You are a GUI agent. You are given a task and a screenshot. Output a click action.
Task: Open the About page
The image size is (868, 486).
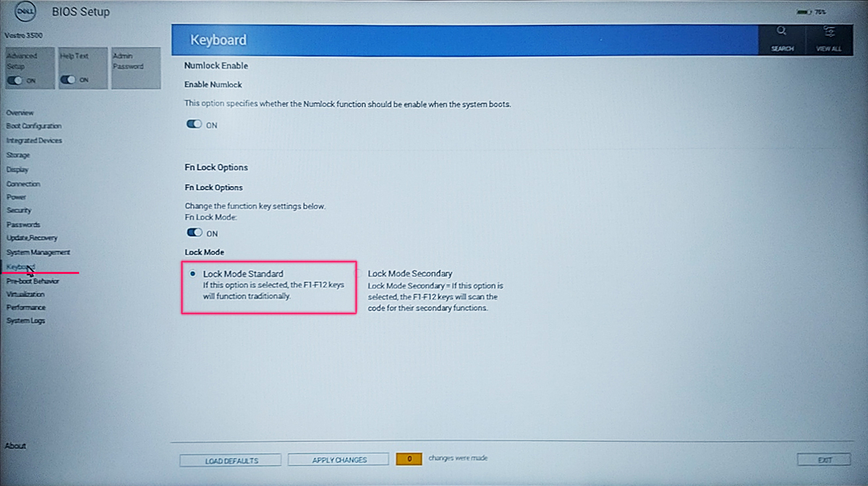click(15, 446)
